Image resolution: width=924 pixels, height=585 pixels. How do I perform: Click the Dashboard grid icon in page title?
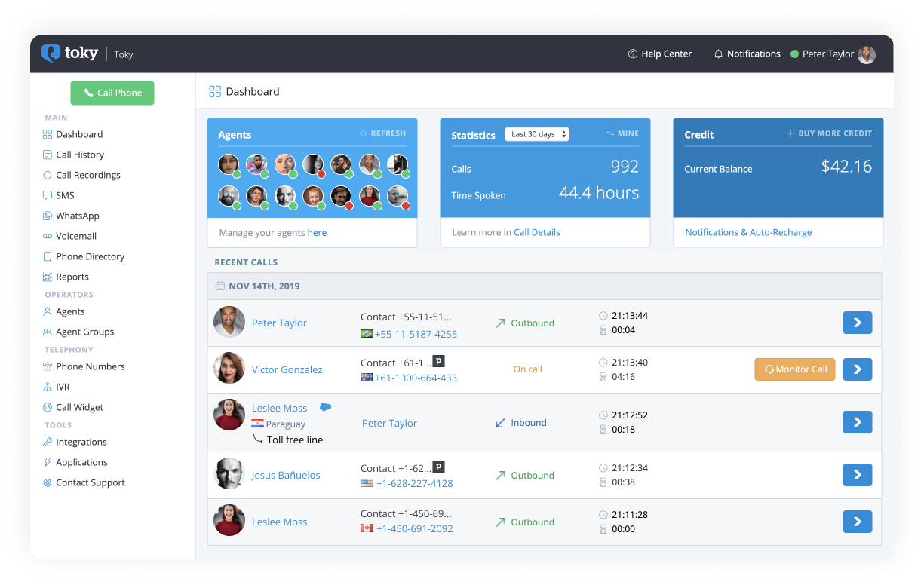(215, 91)
